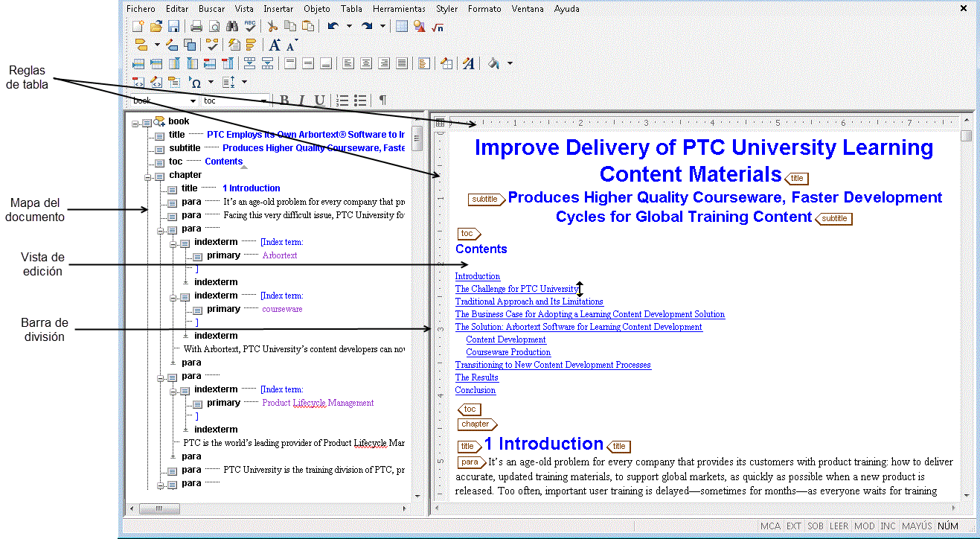Collapse the 'book' node in the document map
The image size is (980, 539).
pyautogui.click(x=135, y=123)
